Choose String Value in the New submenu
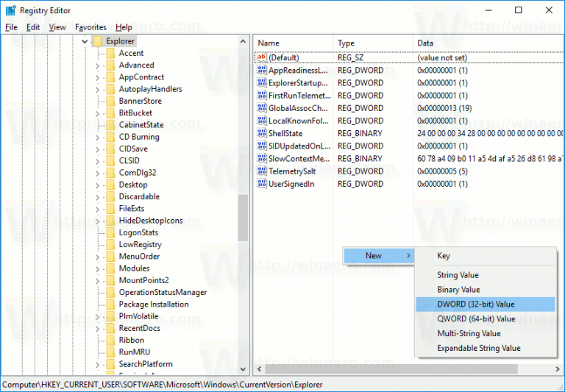 coord(486,275)
